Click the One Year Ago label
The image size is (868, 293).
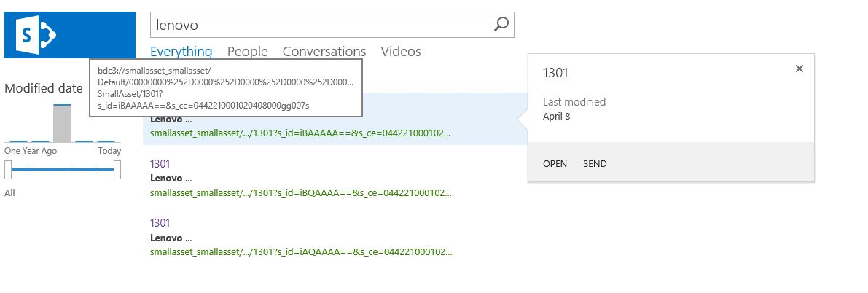31,151
